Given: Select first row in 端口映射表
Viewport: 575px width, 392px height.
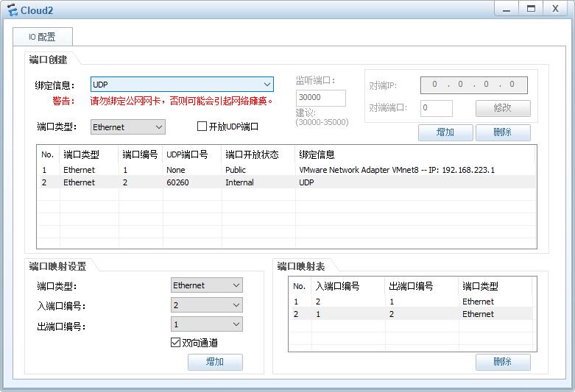Looking at the screenshot, I should point(410,302).
